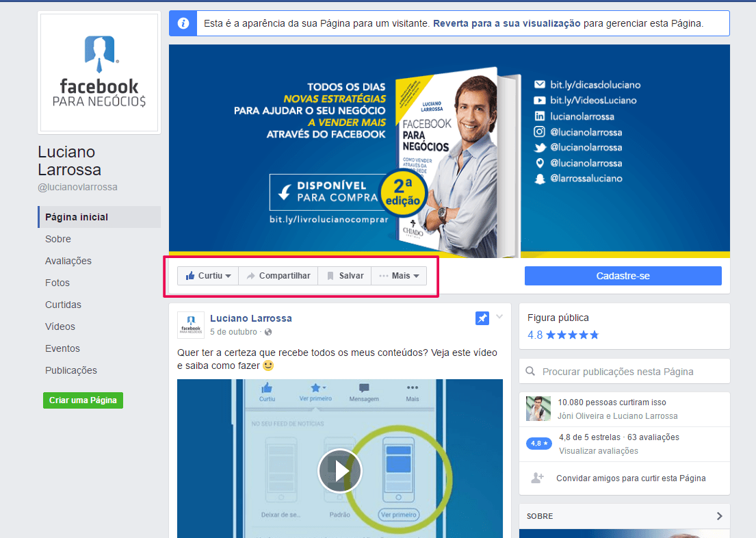Click the Cadastre-se button
Screen dimensions: 756x538
(623, 276)
